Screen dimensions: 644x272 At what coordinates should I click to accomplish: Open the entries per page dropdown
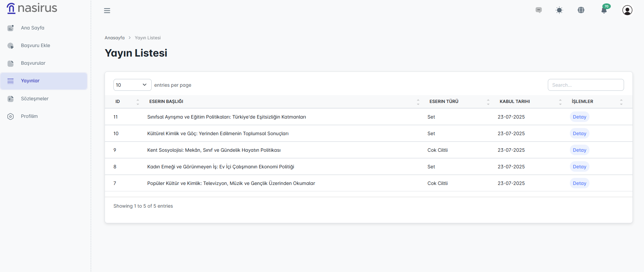pyautogui.click(x=132, y=85)
